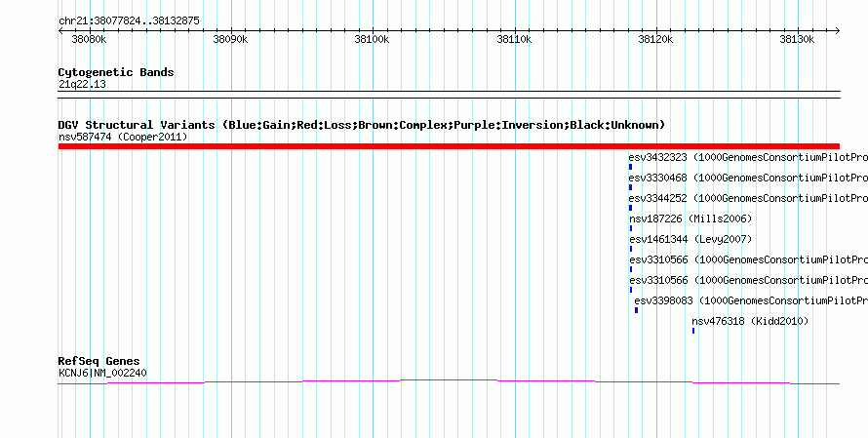
Task: Click the 21q22.13 band label
Action: [x=82, y=85]
